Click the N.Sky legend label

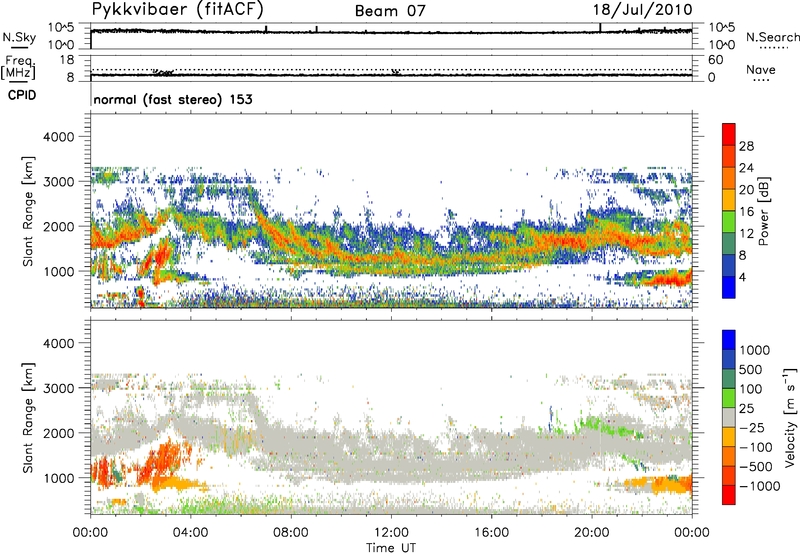[19, 37]
